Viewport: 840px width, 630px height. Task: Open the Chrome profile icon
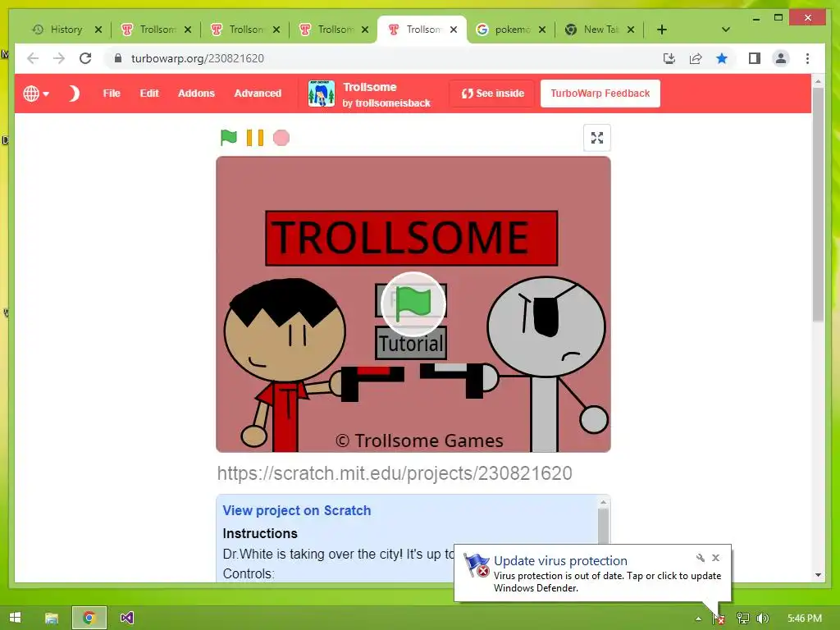coord(781,58)
